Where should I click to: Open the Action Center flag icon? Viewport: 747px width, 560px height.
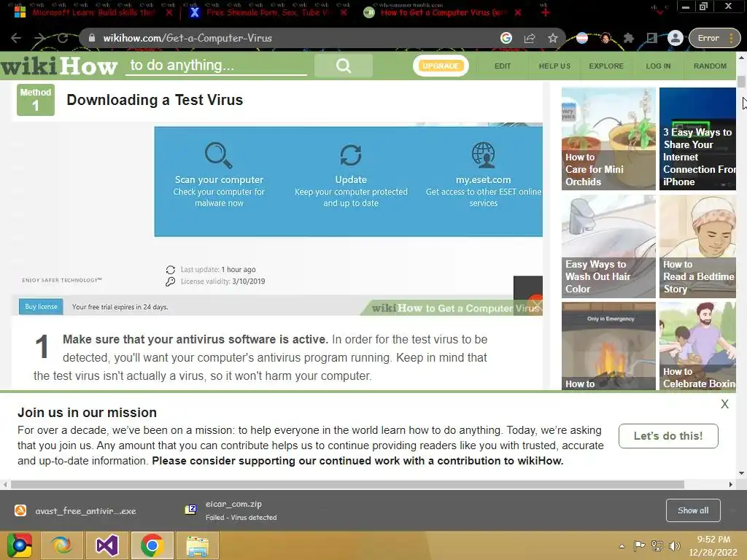tap(639, 546)
